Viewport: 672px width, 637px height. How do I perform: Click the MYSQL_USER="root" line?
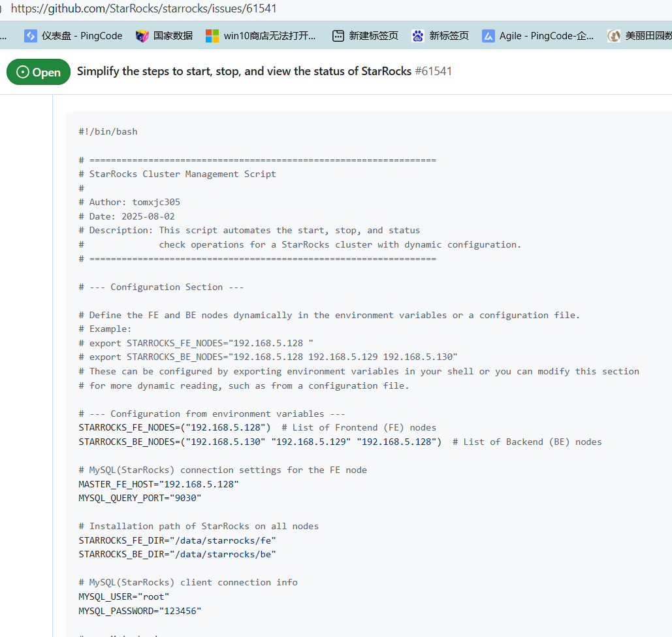[124, 596]
